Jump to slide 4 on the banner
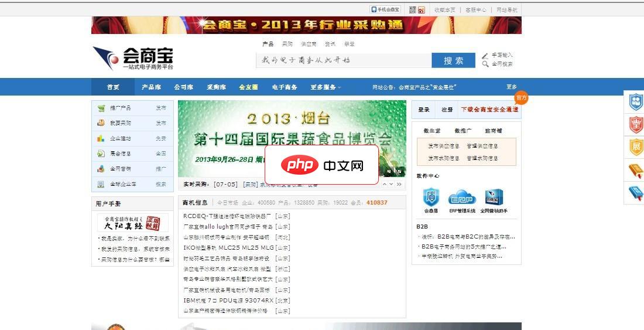 (390, 171)
